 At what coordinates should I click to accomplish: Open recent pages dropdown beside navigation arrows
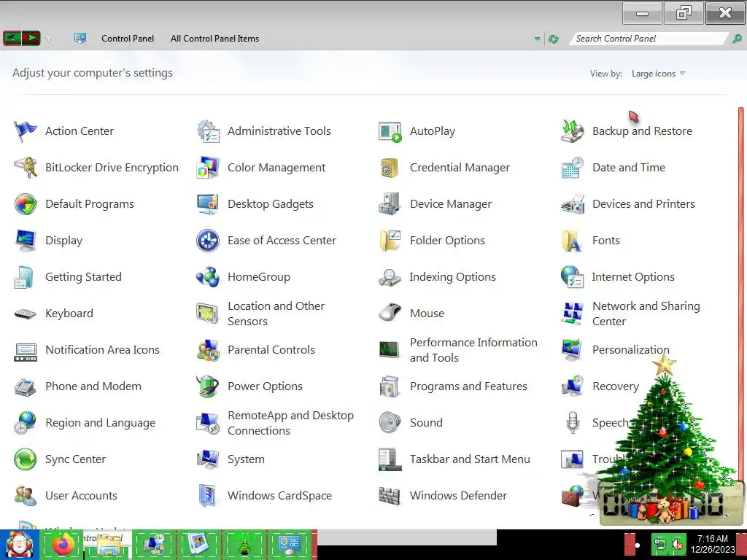(x=48, y=39)
